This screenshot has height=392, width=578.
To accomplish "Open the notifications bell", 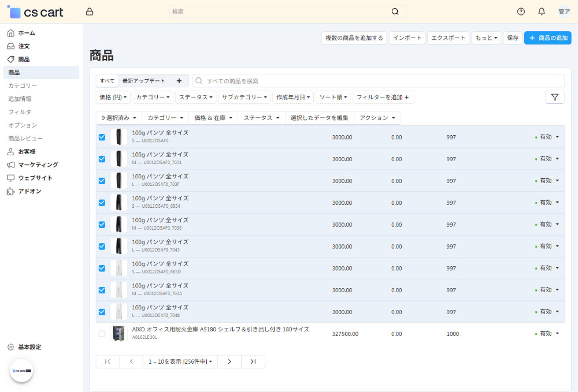I will [x=542, y=12].
